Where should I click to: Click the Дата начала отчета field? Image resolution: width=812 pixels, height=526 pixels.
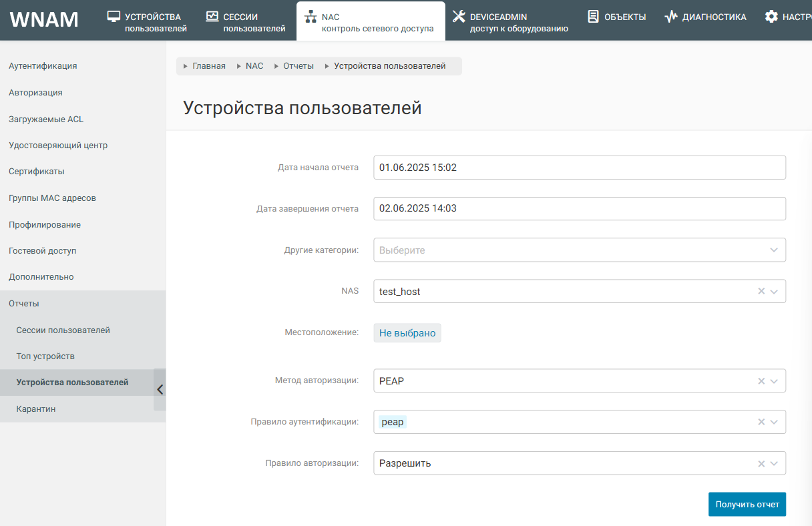click(x=579, y=168)
